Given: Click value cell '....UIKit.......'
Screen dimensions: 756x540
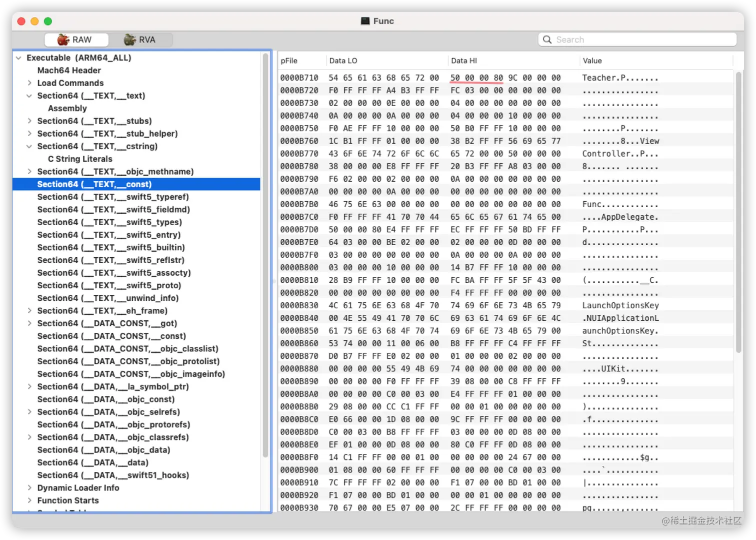Looking at the screenshot, I should (620, 369).
